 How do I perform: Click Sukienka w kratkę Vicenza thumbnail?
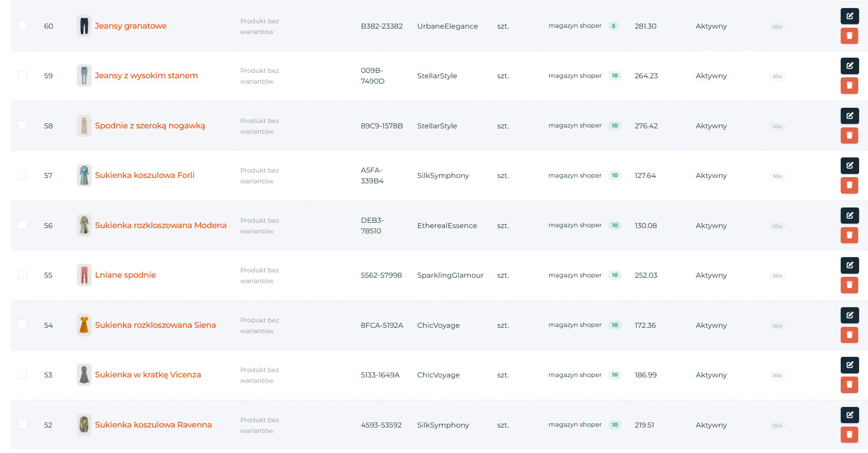tap(84, 375)
